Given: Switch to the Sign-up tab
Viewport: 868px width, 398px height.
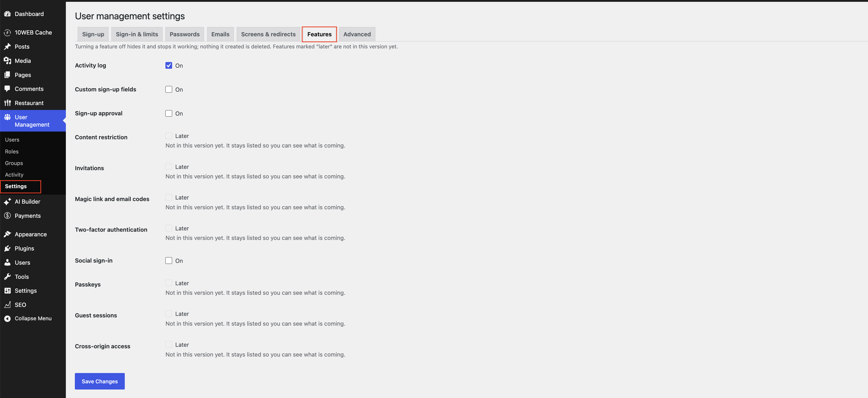Looking at the screenshot, I should 93,34.
